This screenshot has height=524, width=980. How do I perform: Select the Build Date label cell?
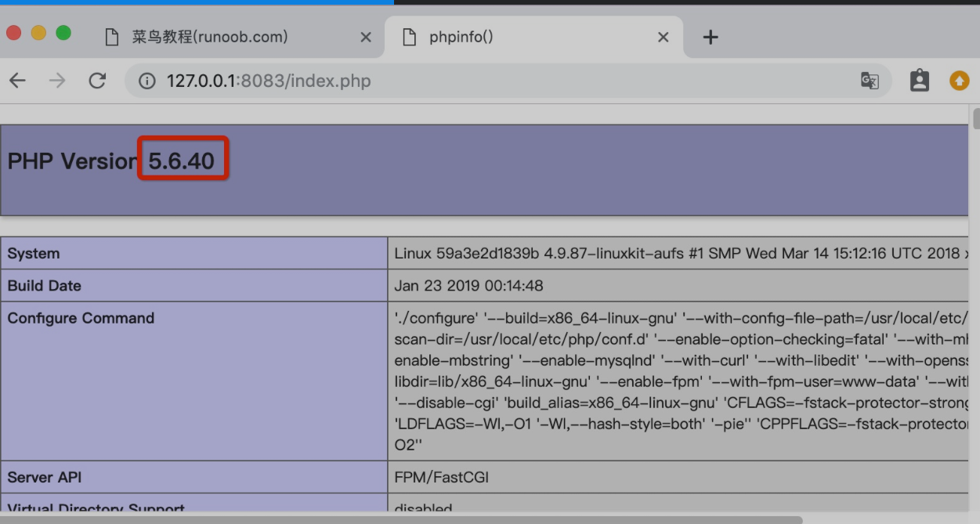[194, 286]
